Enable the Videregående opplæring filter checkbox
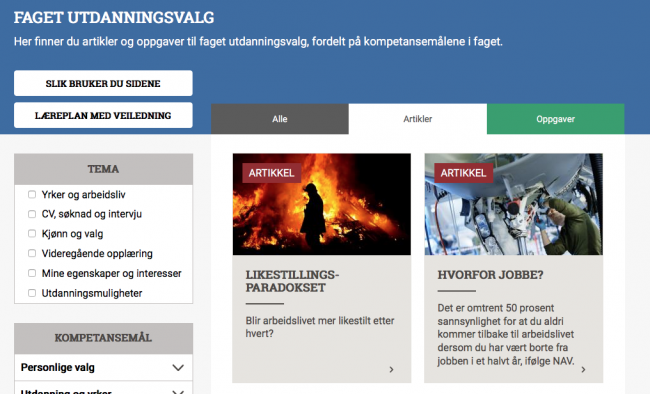650x394 pixels. pyautogui.click(x=32, y=253)
